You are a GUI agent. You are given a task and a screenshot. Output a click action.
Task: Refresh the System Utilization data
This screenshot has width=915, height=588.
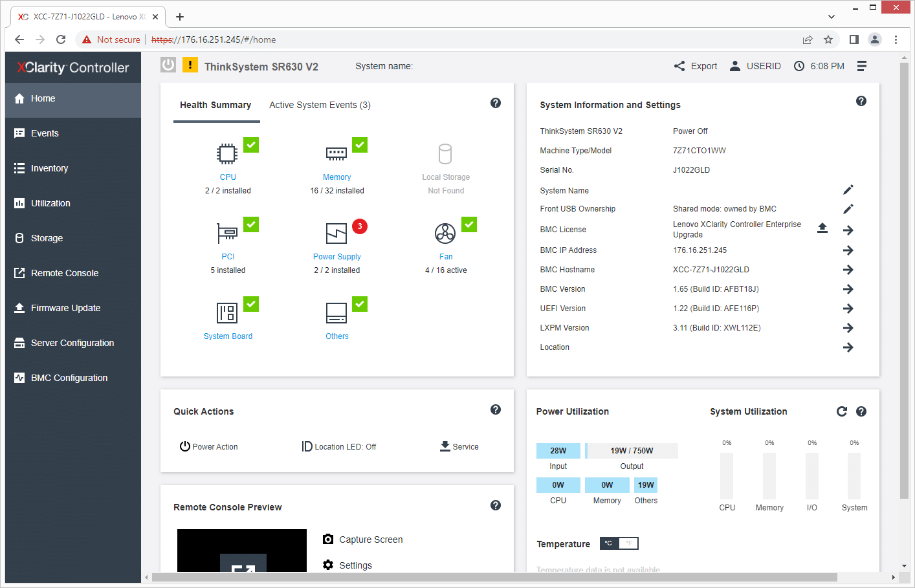(842, 411)
